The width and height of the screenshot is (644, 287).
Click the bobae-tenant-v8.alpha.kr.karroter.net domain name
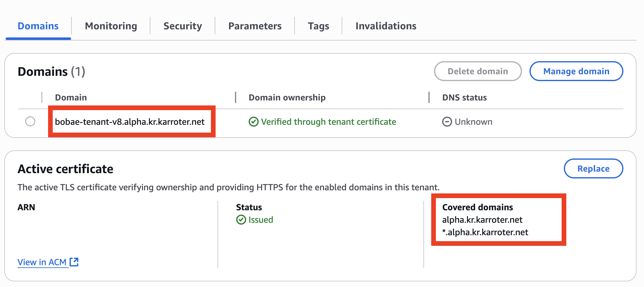click(130, 122)
